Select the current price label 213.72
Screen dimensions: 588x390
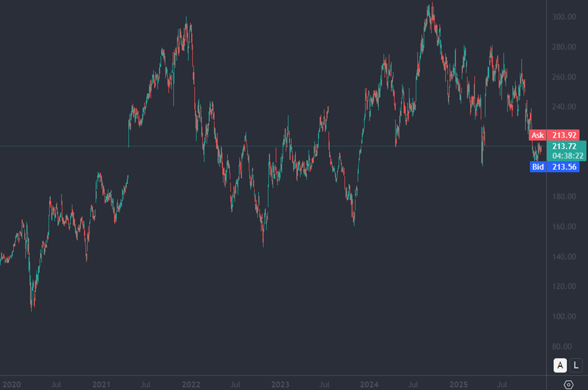tap(564, 146)
